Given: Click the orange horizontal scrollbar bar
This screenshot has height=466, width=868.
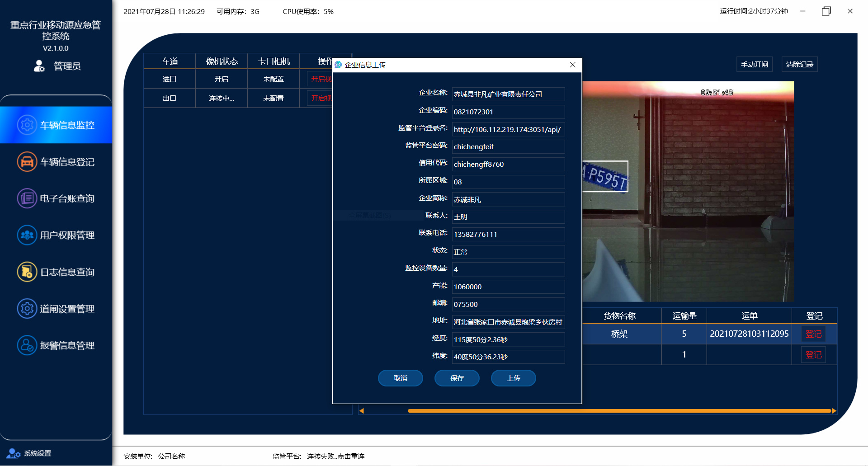Looking at the screenshot, I should point(618,411).
